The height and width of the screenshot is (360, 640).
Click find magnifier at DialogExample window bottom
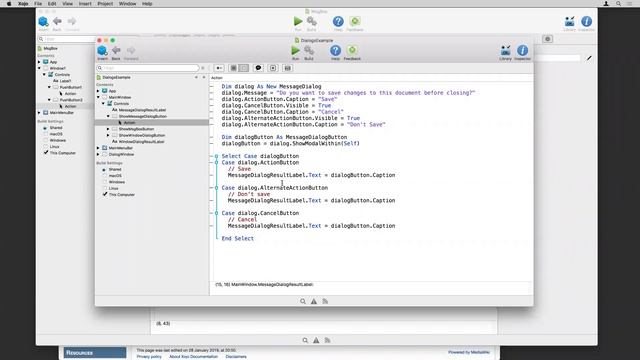tap(303, 301)
